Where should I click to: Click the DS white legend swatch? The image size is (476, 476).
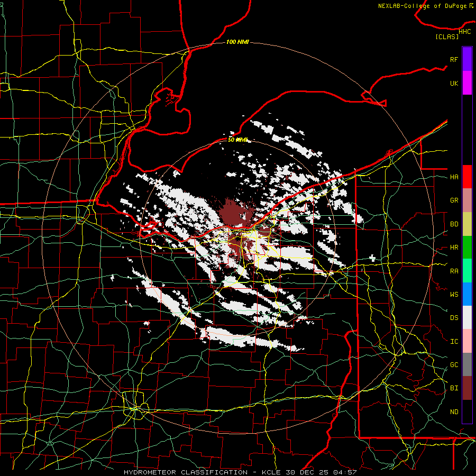(x=467, y=317)
